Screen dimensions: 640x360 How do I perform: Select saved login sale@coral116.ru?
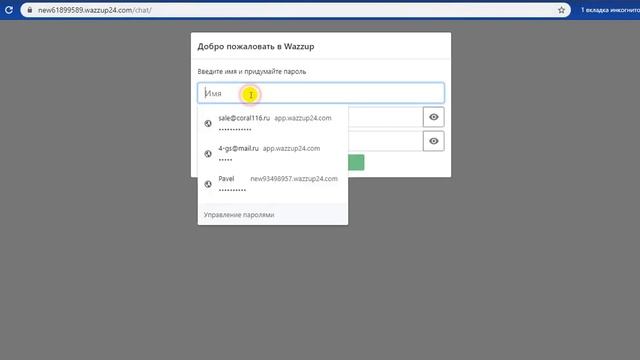coord(273,123)
